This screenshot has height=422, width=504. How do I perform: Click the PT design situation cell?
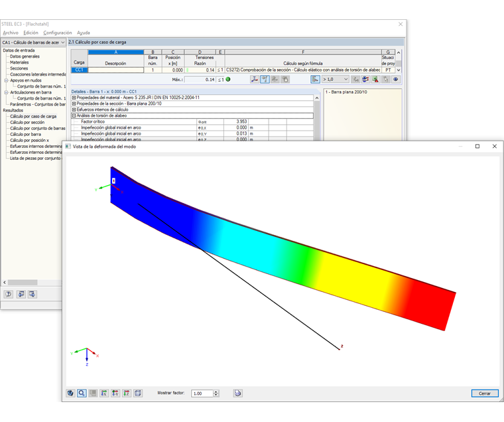[389, 70]
